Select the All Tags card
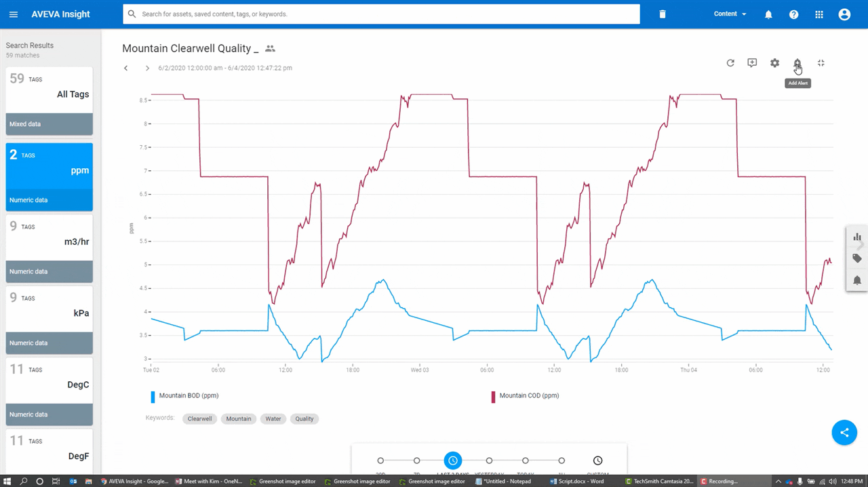 (50, 101)
